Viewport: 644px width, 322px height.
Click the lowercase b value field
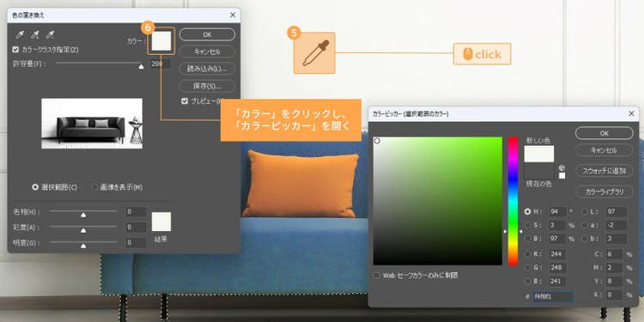pos(616,239)
